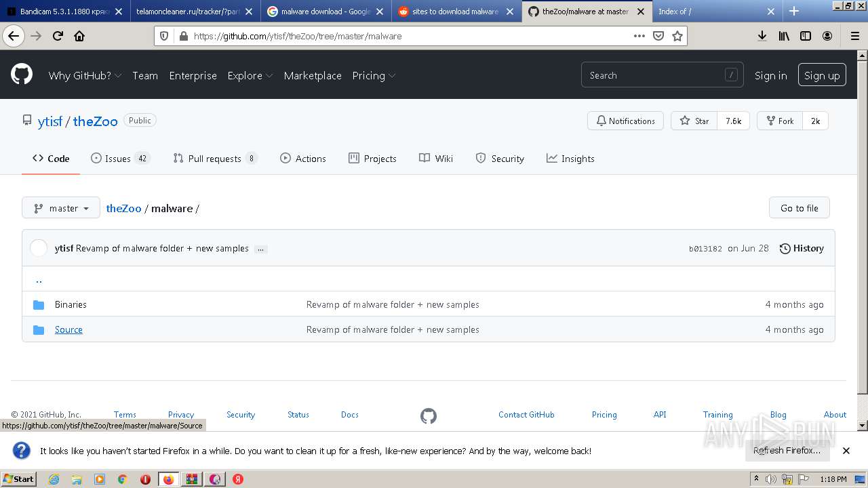The height and width of the screenshot is (488, 868).
Task: Click the Go to file button
Action: [800, 208]
